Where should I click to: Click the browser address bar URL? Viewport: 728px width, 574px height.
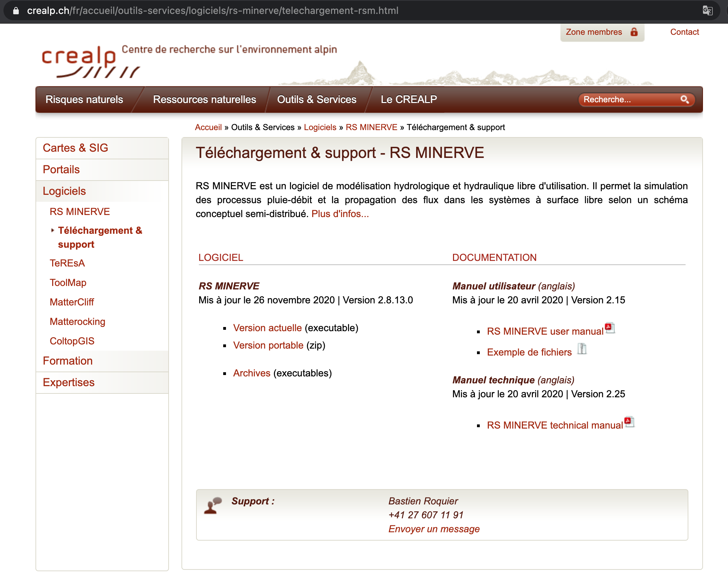[213, 11]
